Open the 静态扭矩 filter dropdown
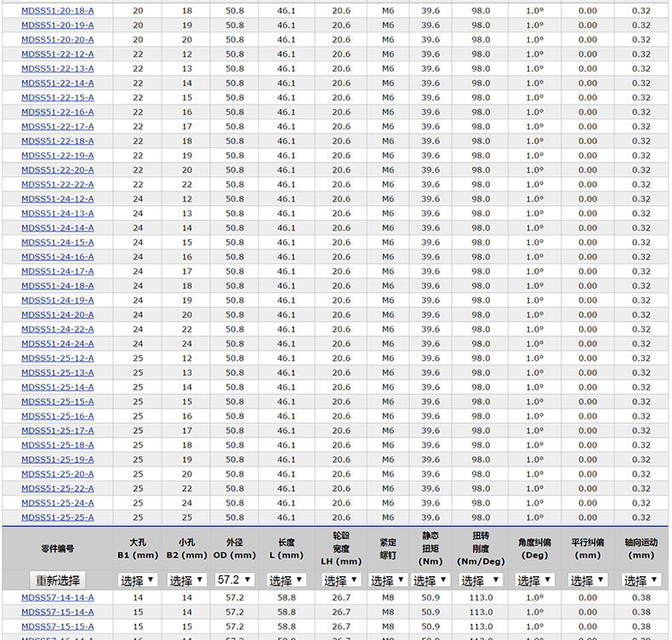The height and width of the screenshot is (640, 672). (x=430, y=580)
